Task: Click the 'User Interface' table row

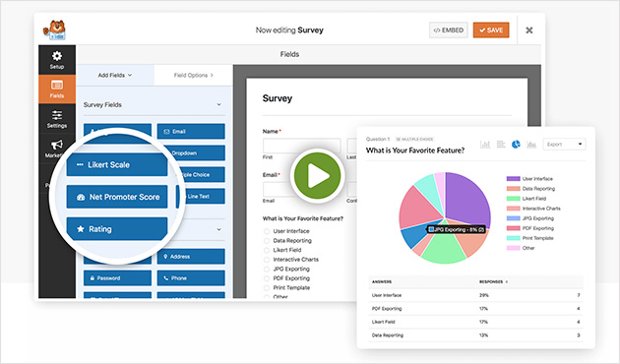Action: [x=475, y=295]
